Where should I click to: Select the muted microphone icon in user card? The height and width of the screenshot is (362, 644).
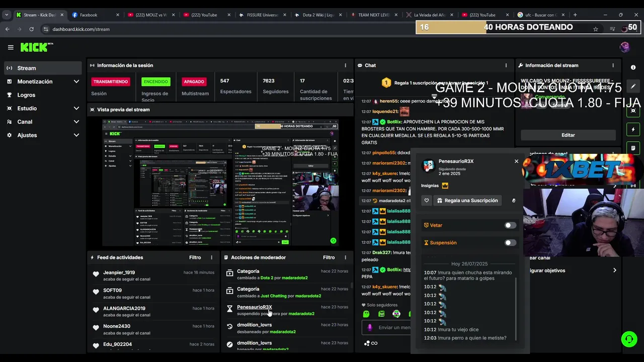(514, 201)
